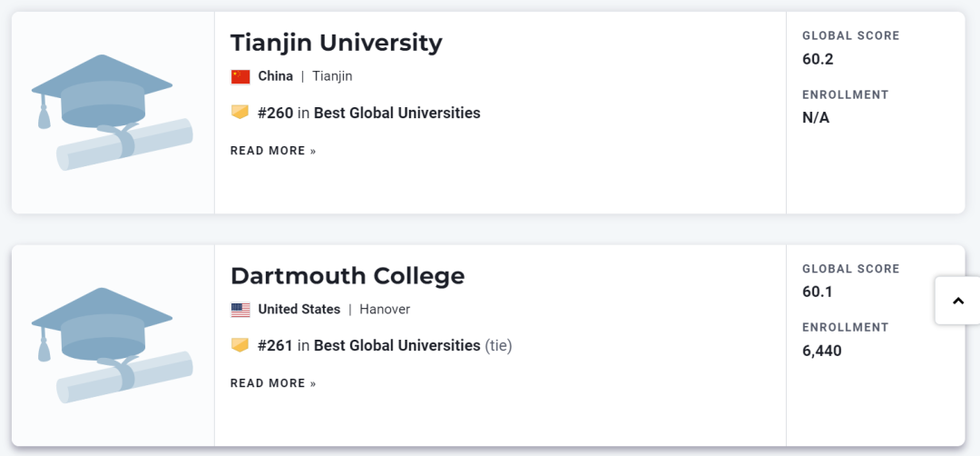
Task: Click Dartmouth's enrollment figure 6,440
Action: point(822,350)
